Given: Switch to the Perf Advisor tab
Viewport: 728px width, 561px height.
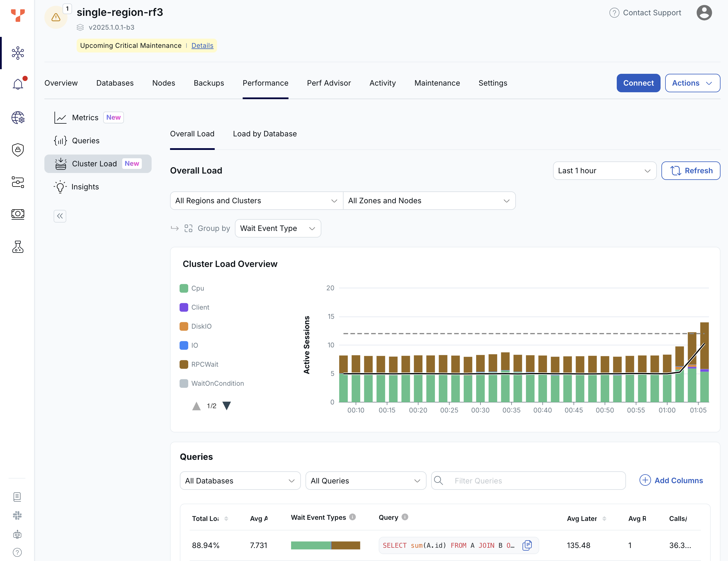Looking at the screenshot, I should pyautogui.click(x=329, y=83).
